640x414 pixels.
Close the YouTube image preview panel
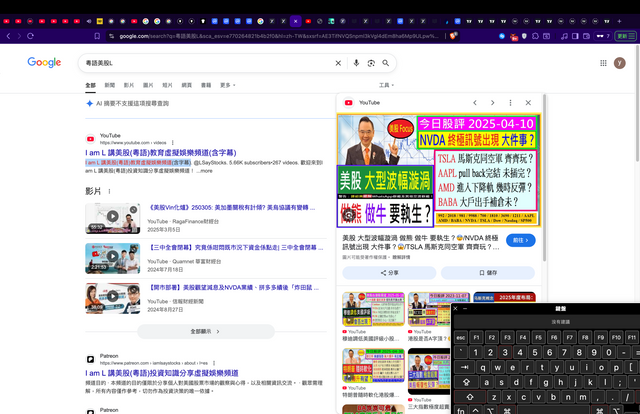point(528,103)
